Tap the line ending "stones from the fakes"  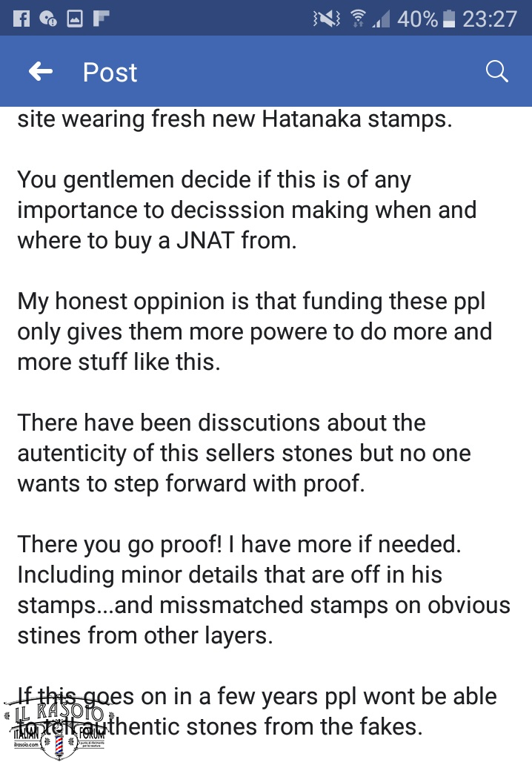click(311, 727)
